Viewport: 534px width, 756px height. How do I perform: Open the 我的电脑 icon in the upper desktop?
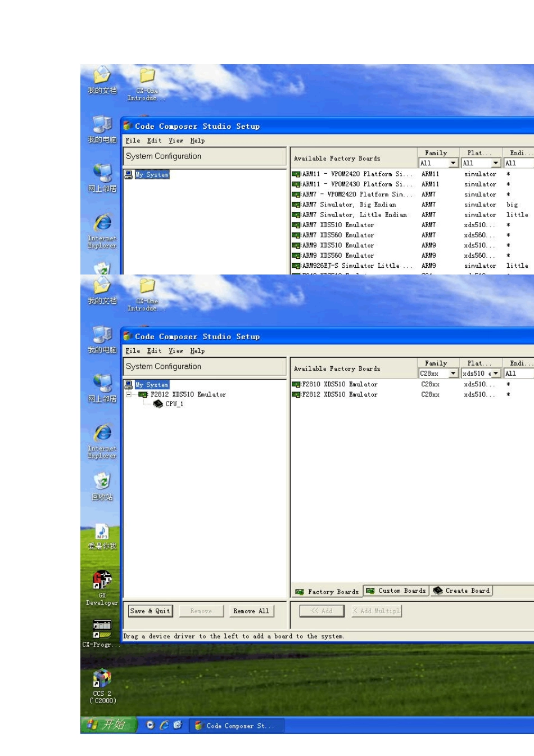coord(102,129)
